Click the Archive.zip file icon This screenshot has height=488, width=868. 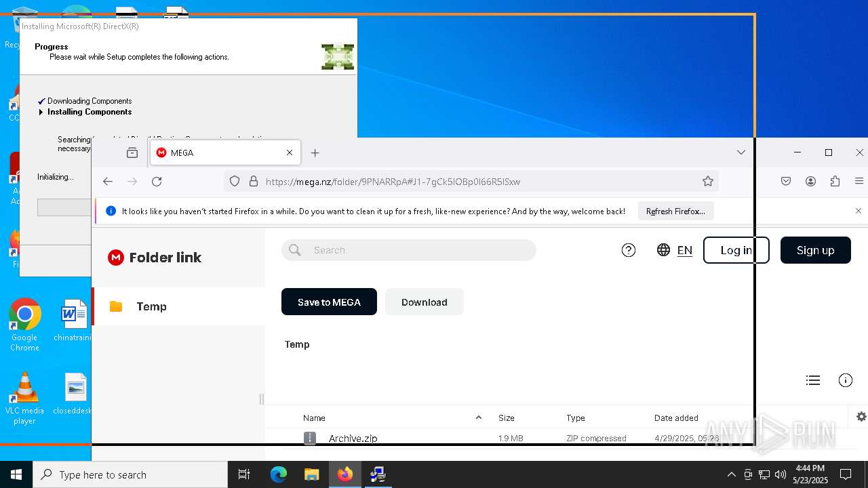click(310, 439)
